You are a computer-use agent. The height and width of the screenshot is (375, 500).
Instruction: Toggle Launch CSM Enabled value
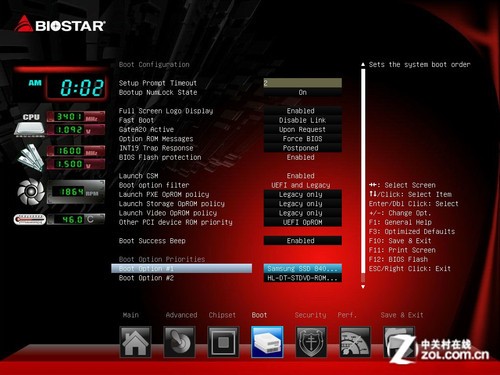tap(301, 176)
